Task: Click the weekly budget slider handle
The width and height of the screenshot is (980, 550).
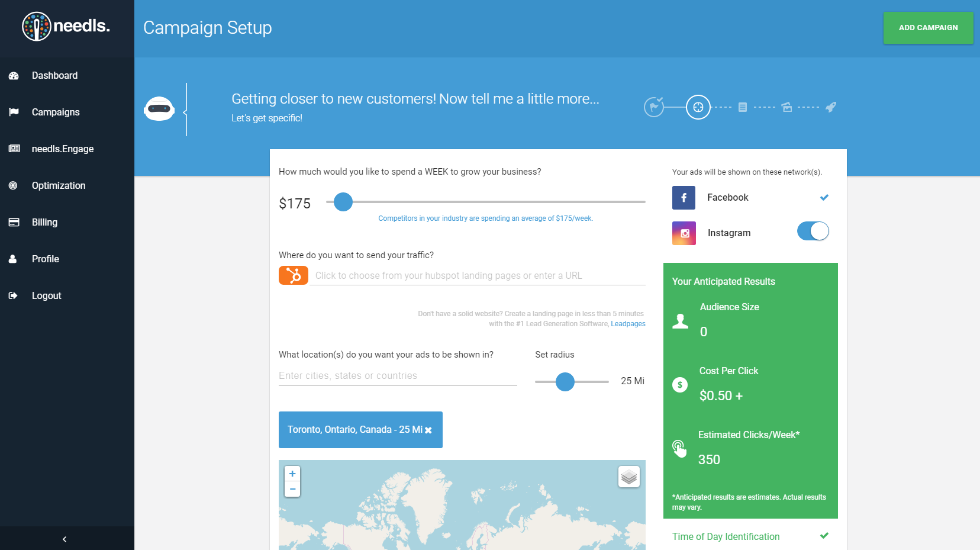Action: (343, 202)
